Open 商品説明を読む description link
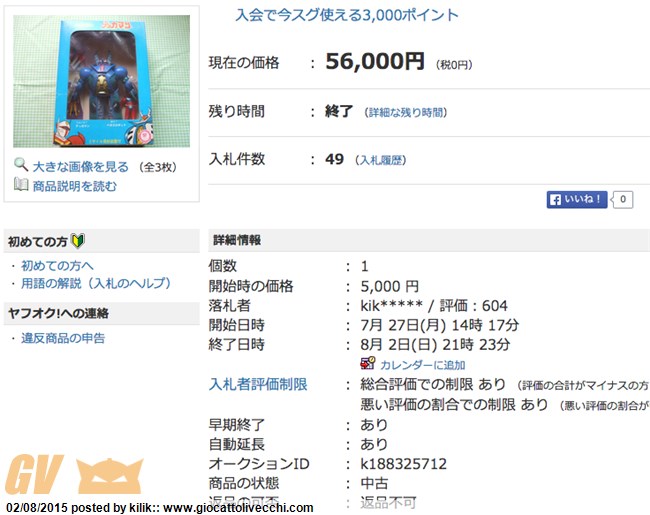 click(75, 186)
